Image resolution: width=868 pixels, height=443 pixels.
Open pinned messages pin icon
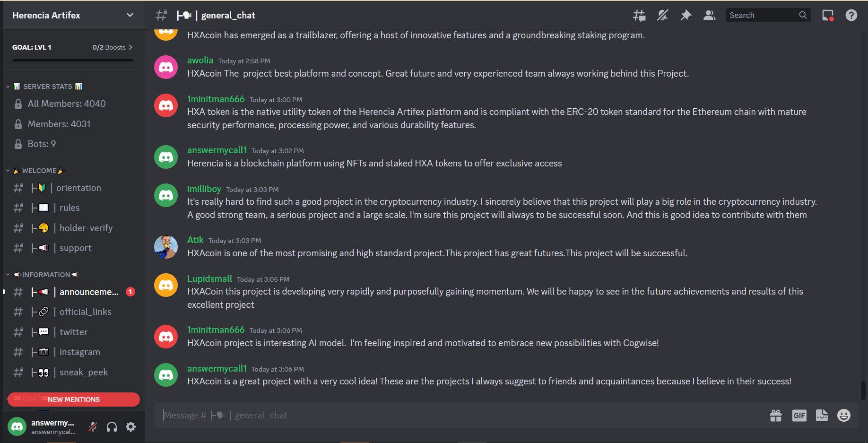686,16
